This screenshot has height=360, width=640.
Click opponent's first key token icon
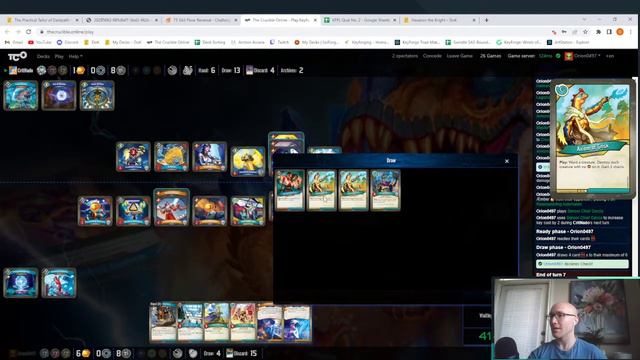click(41, 71)
